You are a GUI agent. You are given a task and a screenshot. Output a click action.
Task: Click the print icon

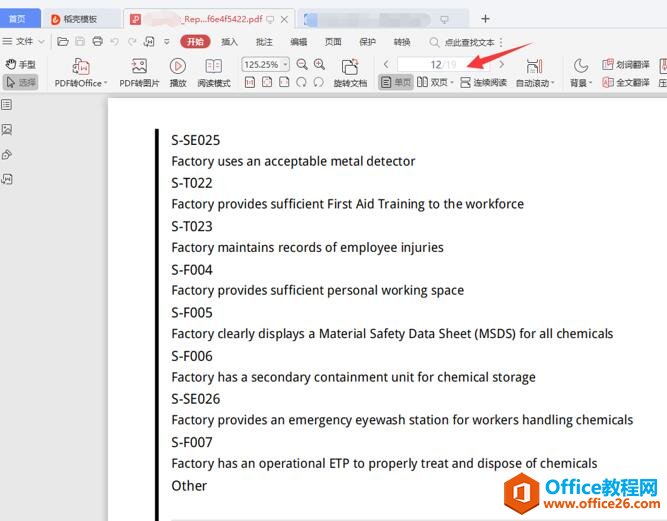pos(97,42)
